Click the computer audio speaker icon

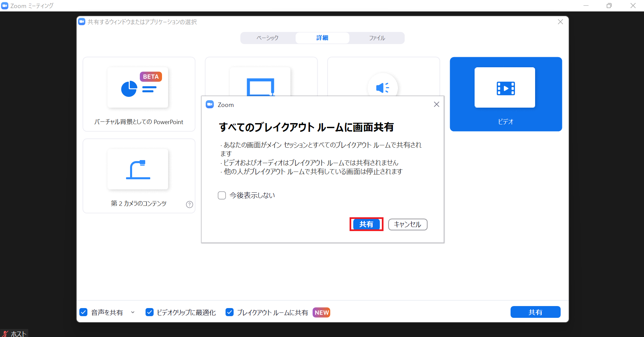pos(383,88)
